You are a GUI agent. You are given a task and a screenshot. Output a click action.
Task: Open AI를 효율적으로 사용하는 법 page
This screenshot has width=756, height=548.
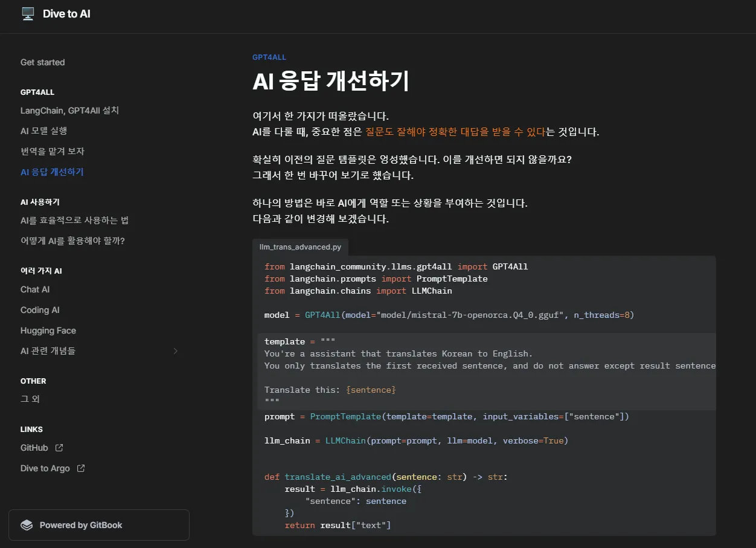tap(74, 221)
